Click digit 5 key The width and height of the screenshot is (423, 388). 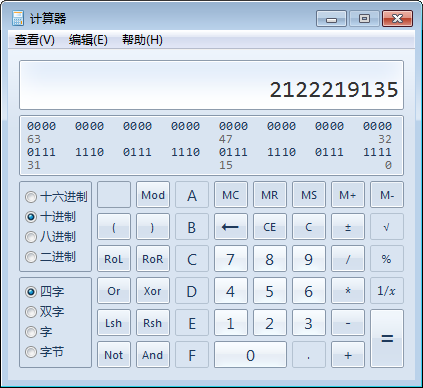[x=270, y=291]
